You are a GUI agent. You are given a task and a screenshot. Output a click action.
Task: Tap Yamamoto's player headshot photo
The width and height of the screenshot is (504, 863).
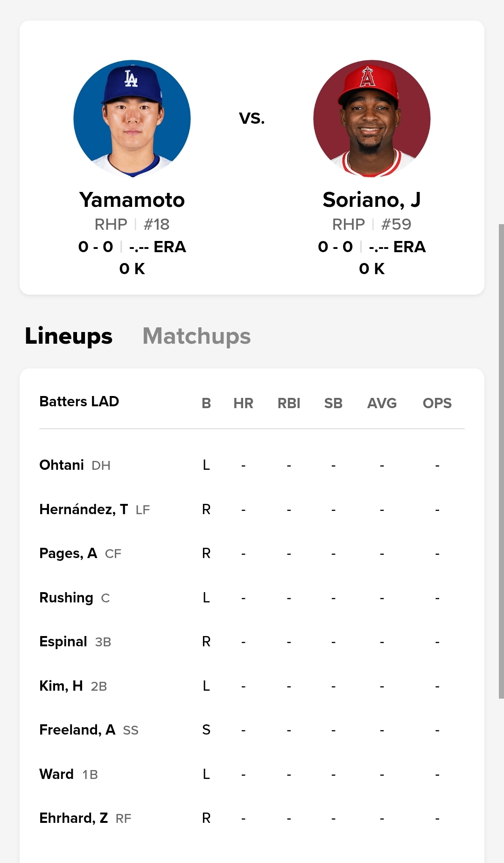[x=132, y=119]
